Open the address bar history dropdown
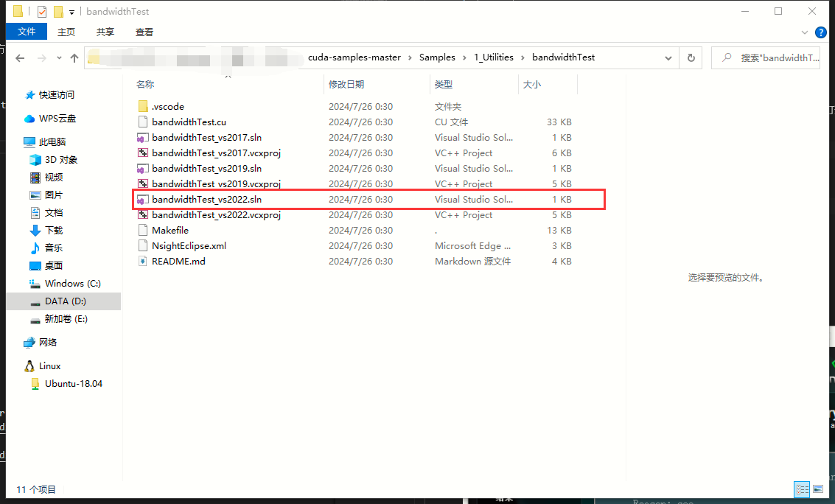The width and height of the screenshot is (835, 504). point(668,58)
